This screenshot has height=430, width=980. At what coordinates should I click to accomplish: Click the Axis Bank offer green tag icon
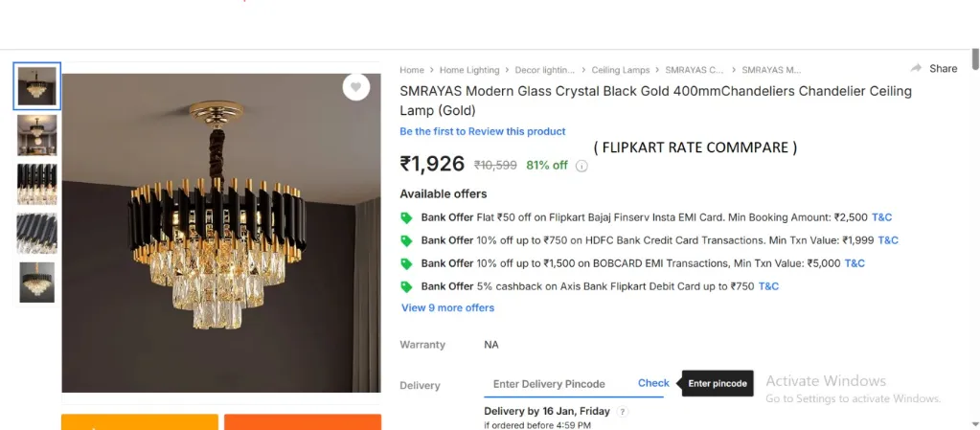(x=406, y=286)
